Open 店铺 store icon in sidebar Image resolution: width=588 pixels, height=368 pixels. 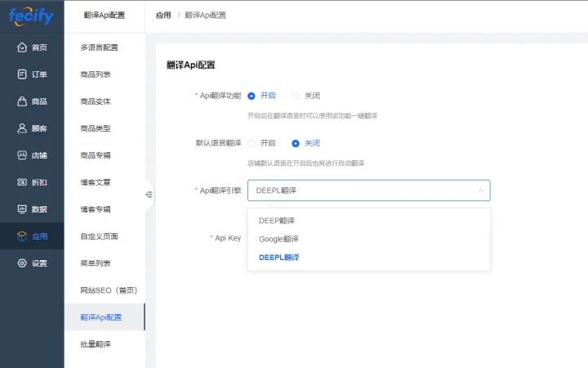click(x=22, y=155)
